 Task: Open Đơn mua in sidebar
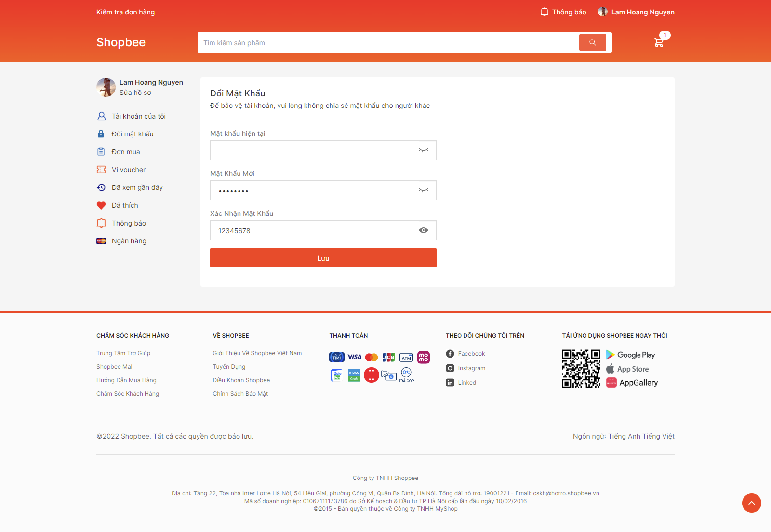[x=126, y=152]
